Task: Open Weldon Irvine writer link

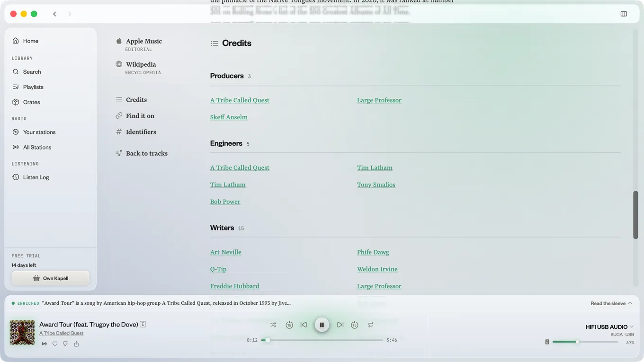Action: (x=377, y=269)
